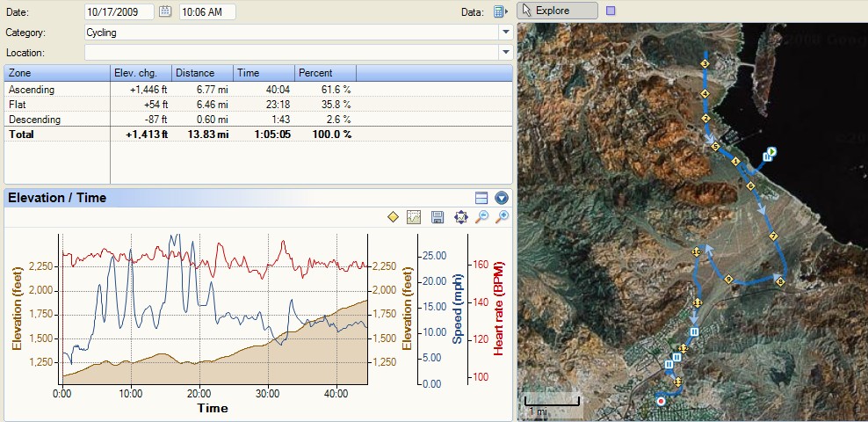Expand the Location dropdown
This screenshot has height=422, width=868.
tap(505, 53)
